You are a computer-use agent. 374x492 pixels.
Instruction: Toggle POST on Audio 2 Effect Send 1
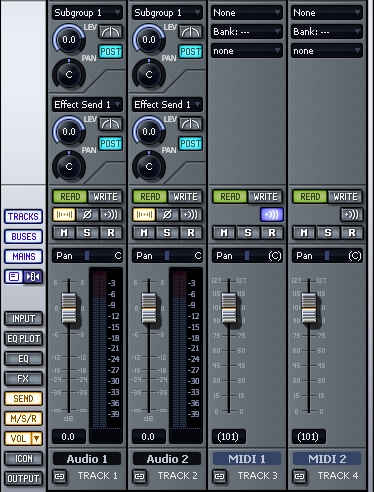190,144
